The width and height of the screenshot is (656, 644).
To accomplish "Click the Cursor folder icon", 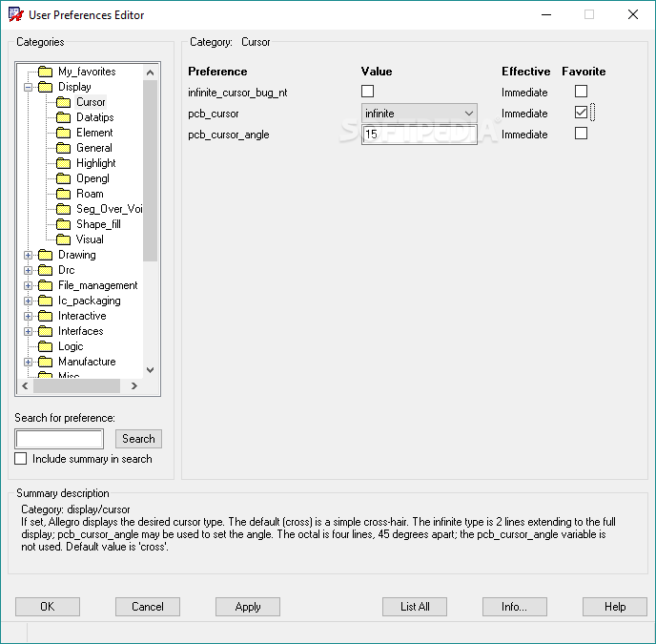I will pyautogui.click(x=63, y=102).
